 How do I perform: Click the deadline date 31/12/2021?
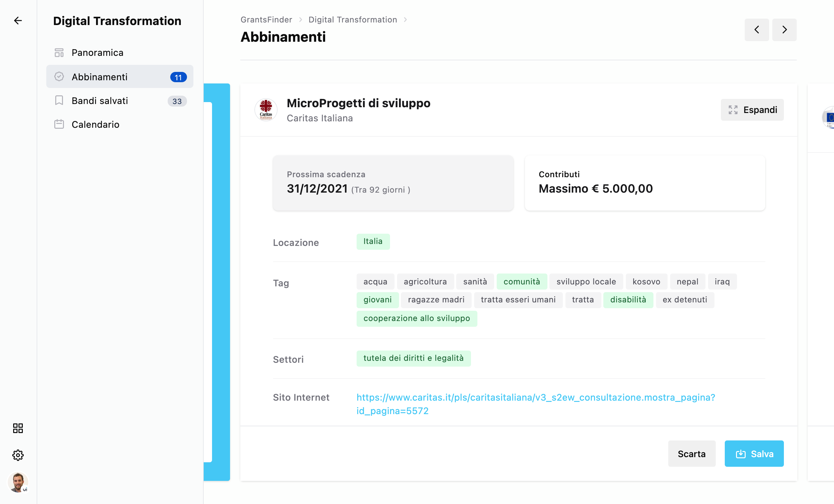pos(317,188)
